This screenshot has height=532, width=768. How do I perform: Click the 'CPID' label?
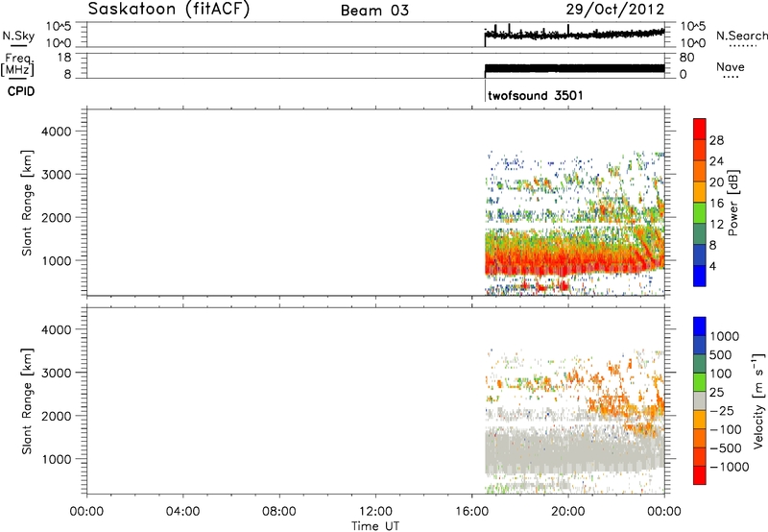[21, 91]
